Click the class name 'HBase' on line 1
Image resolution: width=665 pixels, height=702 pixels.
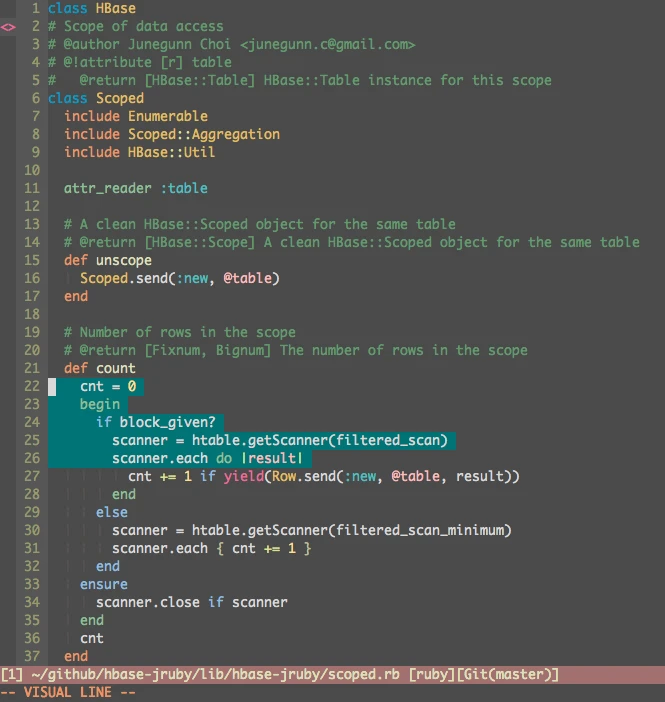tap(116, 9)
